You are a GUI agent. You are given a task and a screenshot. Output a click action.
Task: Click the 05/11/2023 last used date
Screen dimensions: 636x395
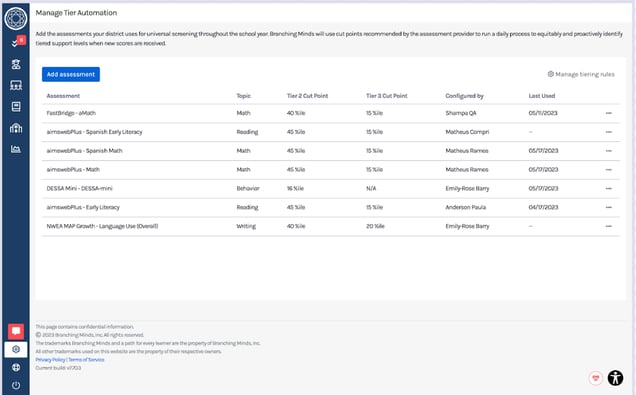tap(543, 113)
